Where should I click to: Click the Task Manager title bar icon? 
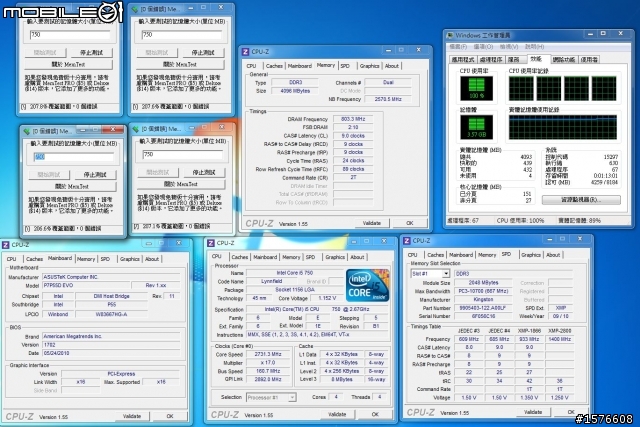(x=450, y=36)
